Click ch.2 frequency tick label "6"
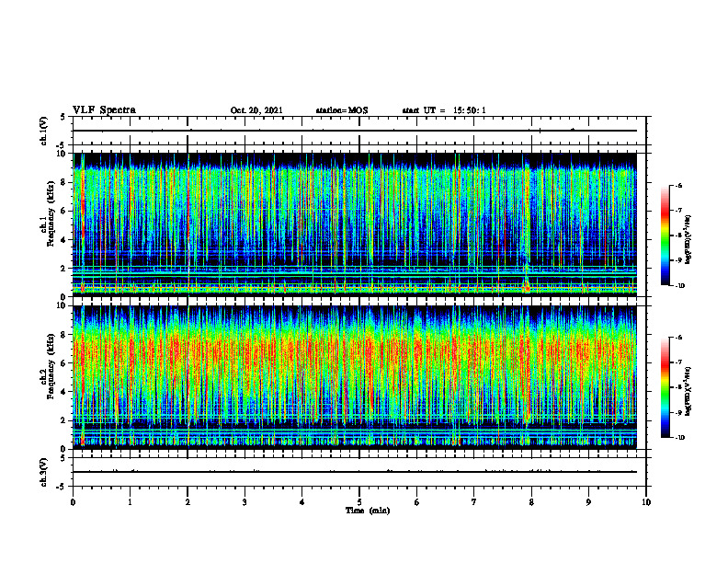The image size is (728, 563). click(x=63, y=363)
